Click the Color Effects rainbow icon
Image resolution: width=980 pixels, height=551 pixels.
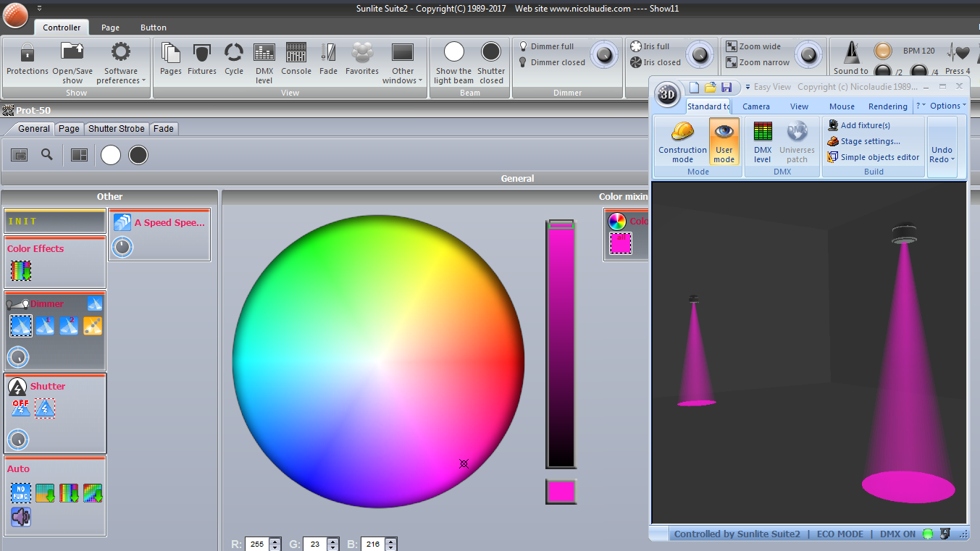[20, 271]
